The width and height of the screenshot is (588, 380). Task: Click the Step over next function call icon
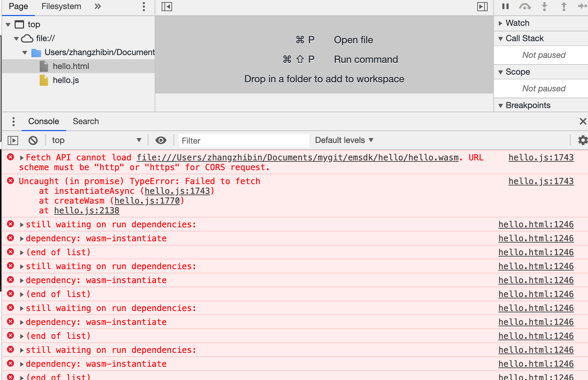click(525, 6)
